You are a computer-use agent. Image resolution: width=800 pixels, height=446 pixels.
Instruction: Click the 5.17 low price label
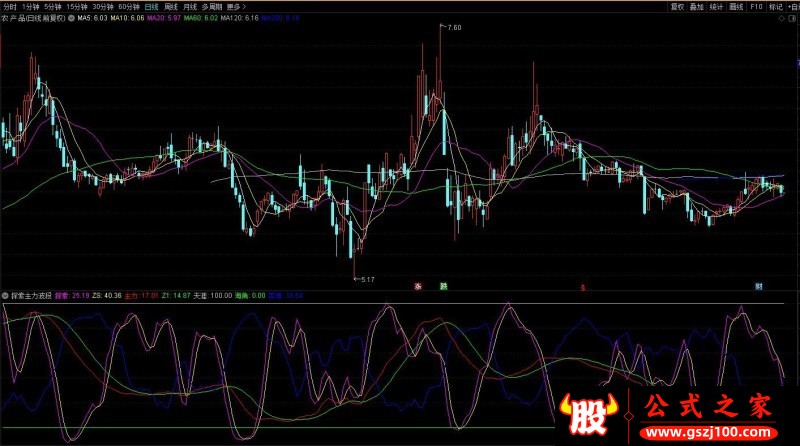tap(367, 280)
